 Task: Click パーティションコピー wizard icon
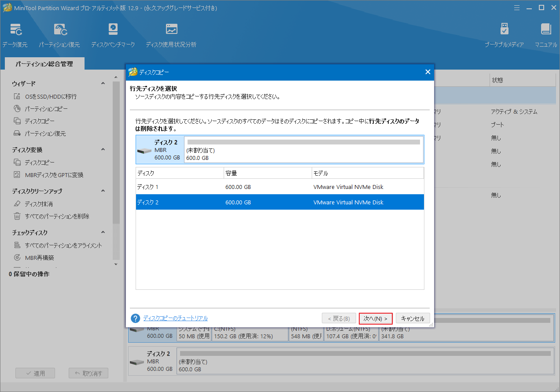pos(17,109)
